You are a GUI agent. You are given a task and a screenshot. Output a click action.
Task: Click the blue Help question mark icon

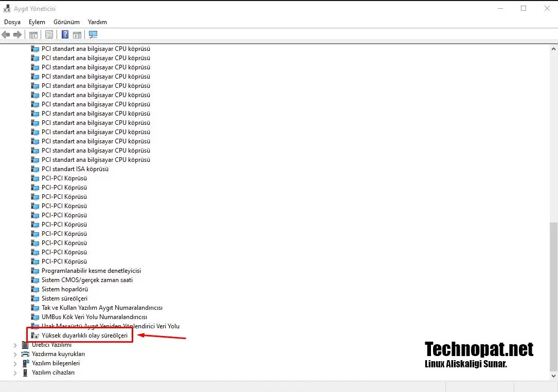65,34
